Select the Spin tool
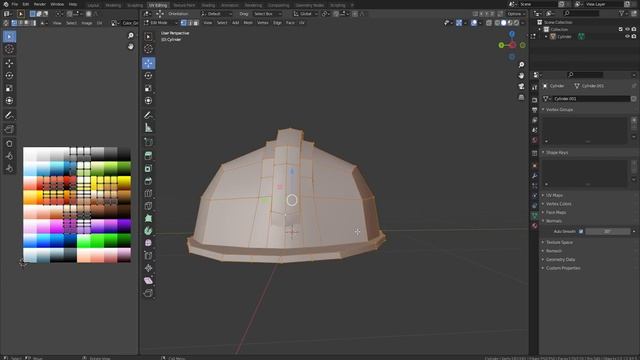 click(x=149, y=231)
